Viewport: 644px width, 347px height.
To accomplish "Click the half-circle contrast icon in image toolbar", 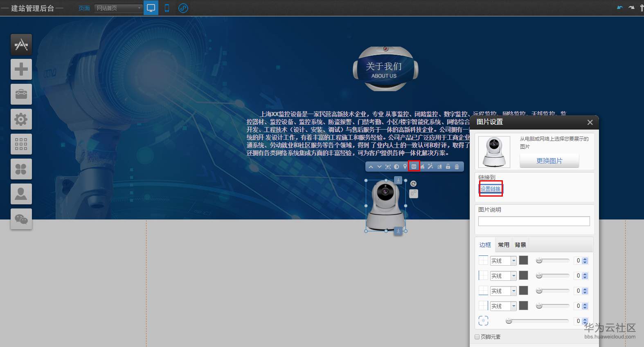I will click(x=396, y=167).
